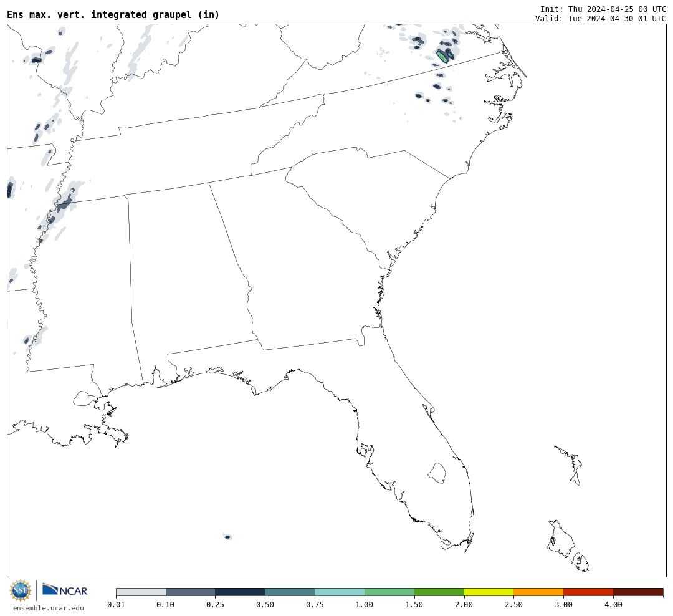Select the 0.25–0.50 dark navy swatch
Screen dimensions: 673x616
click(x=241, y=592)
